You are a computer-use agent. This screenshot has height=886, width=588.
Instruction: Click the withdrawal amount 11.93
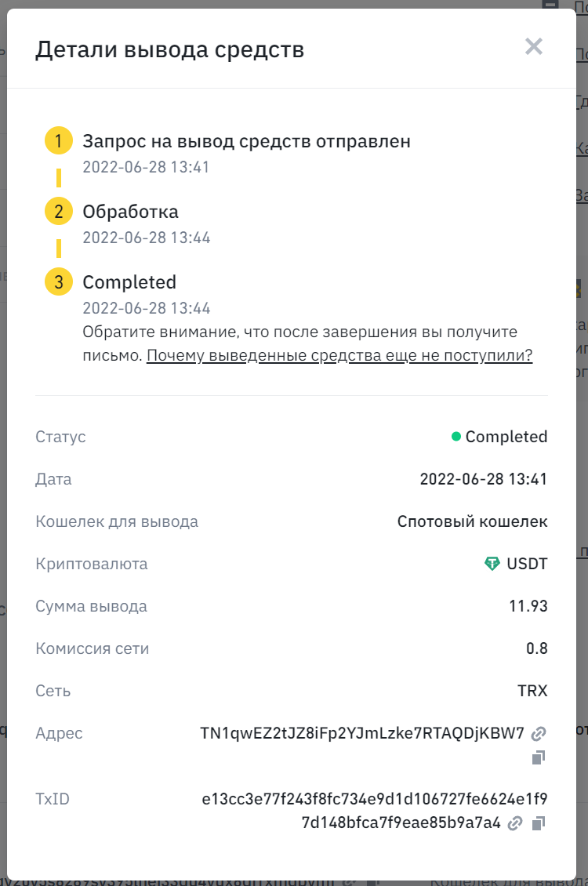[528, 606]
